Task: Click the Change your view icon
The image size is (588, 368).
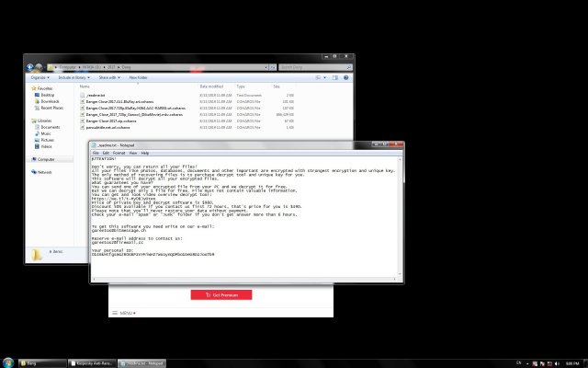Action: [318, 77]
